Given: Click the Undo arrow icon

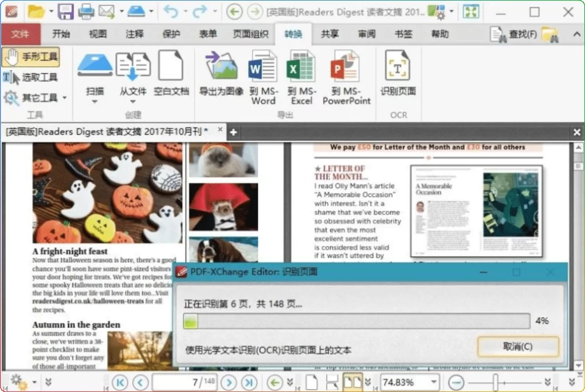Looking at the screenshot, I should pos(170,11).
